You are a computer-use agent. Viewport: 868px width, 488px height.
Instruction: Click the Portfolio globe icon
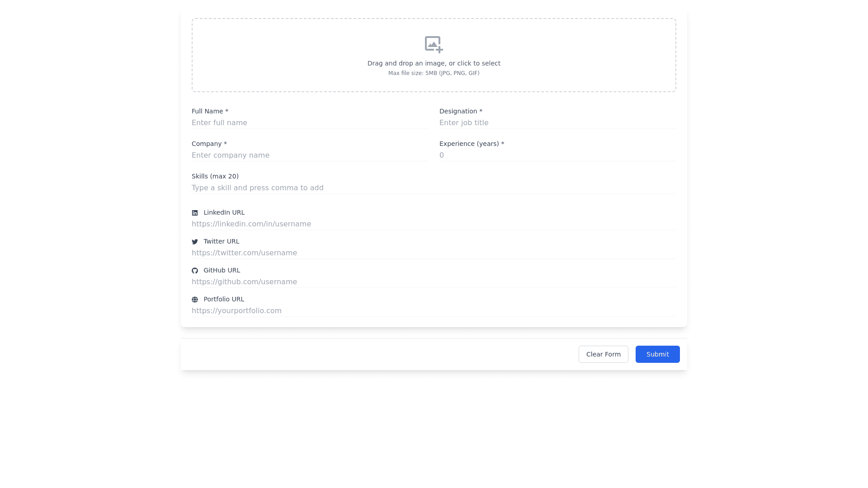click(x=195, y=300)
